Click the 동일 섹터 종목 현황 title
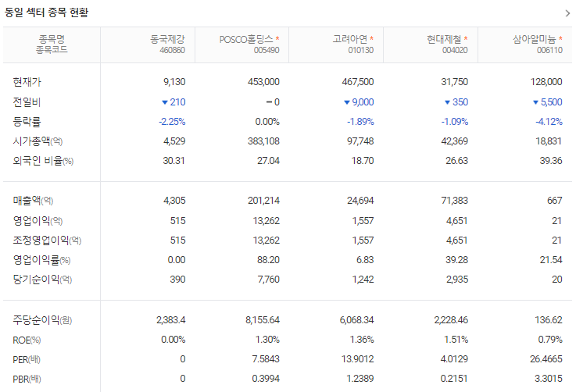The image size is (576, 392). [x=46, y=12]
